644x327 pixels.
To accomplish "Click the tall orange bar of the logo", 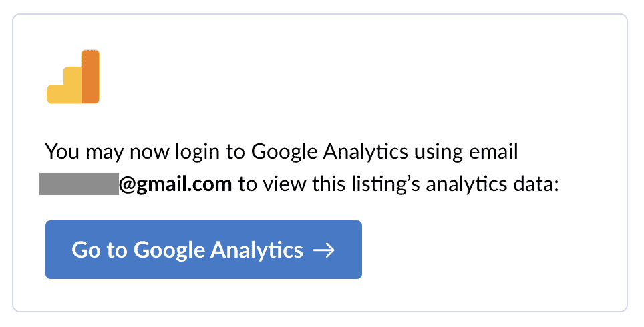I will pyautogui.click(x=90, y=77).
